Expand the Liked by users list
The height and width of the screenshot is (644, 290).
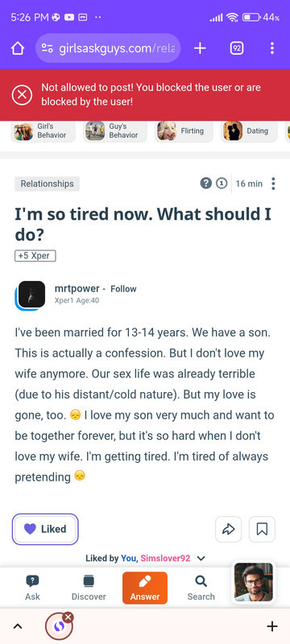[201, 558]
